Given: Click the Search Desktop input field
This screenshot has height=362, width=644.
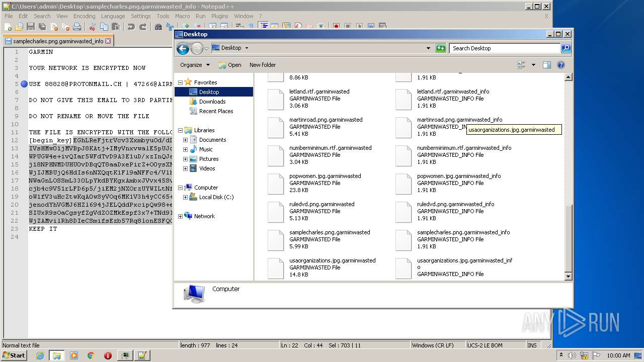Looking at the screenshot, I should point(505,48).
